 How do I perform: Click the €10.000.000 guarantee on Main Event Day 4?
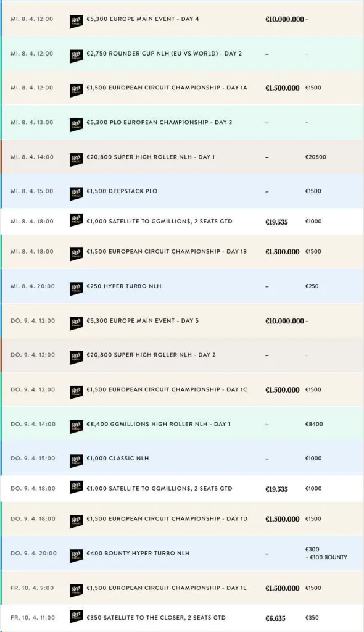tap(284, 19)
